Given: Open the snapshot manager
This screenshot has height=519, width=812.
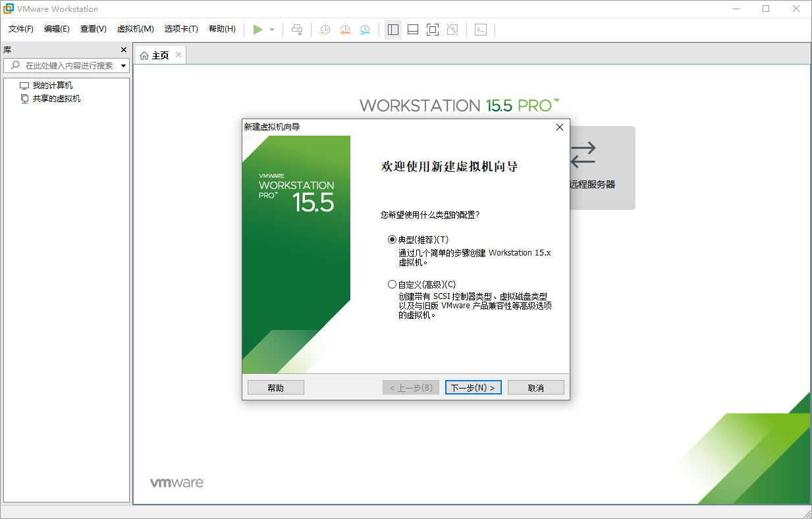Looking at the screenshot, I should tap(365, 29).
